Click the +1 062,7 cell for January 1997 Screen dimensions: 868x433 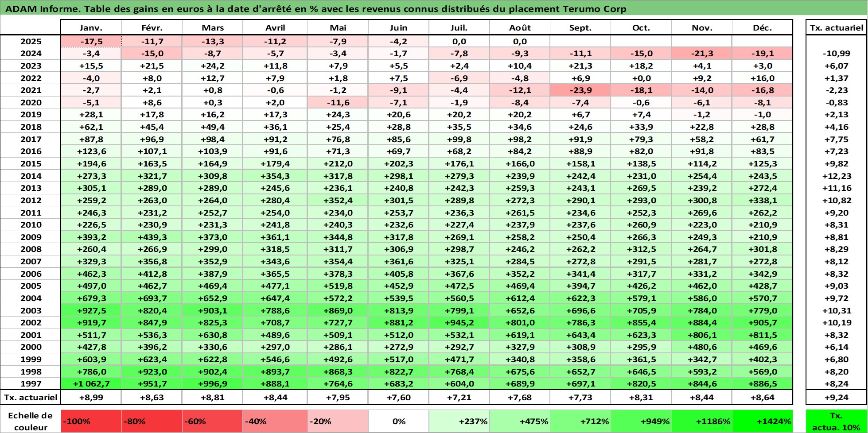(x=91, y=383)
